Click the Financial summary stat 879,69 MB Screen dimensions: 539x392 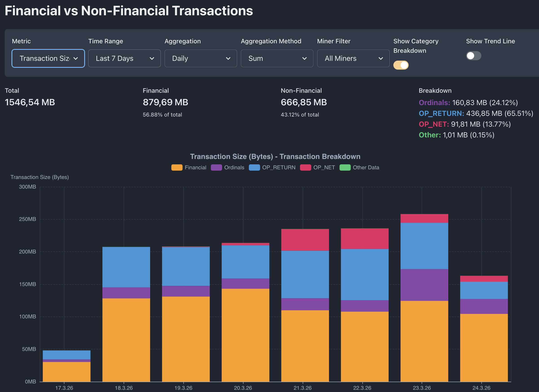(x=165, y=102)
